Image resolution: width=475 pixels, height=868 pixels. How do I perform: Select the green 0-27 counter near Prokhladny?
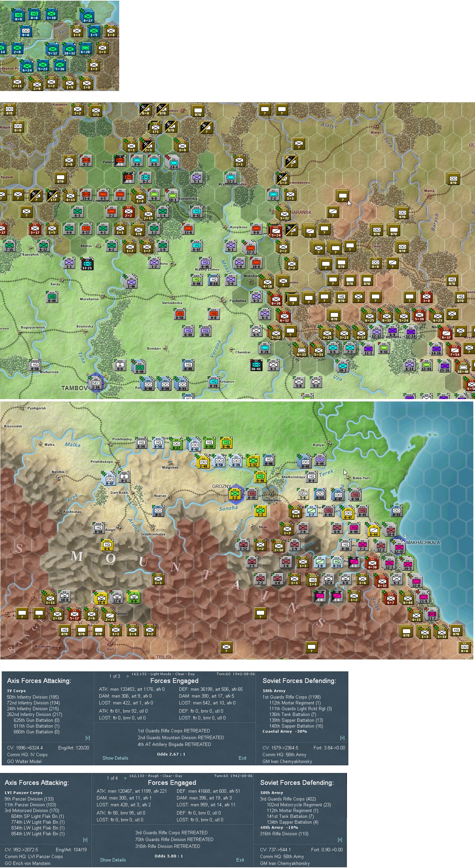pos(176,444)
